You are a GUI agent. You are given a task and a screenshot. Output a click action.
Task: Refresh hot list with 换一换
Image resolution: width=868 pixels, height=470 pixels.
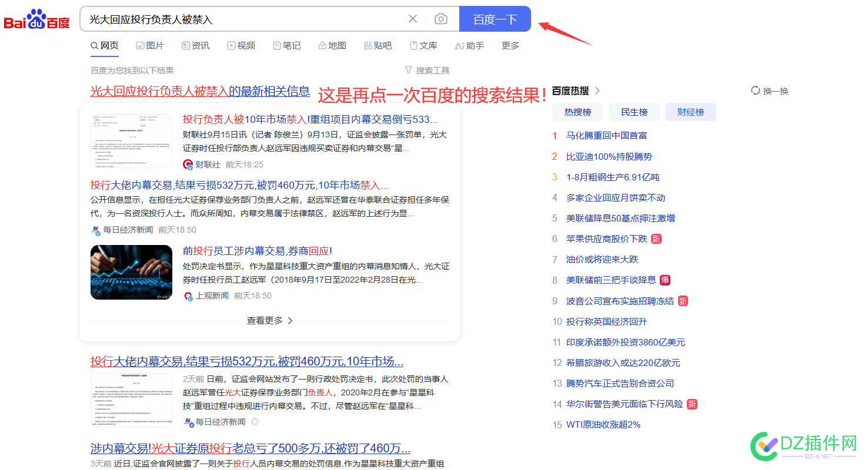pos(770,90)
